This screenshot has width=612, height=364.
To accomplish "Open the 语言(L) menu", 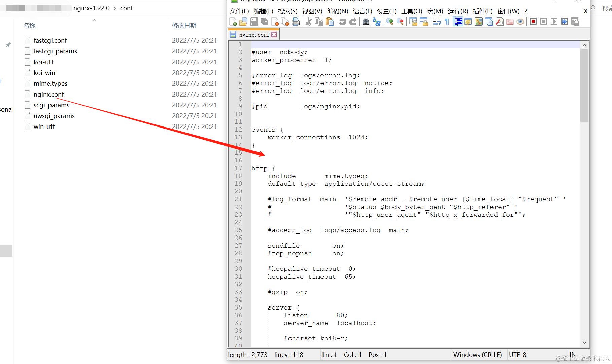I will [x=363, y=11].
